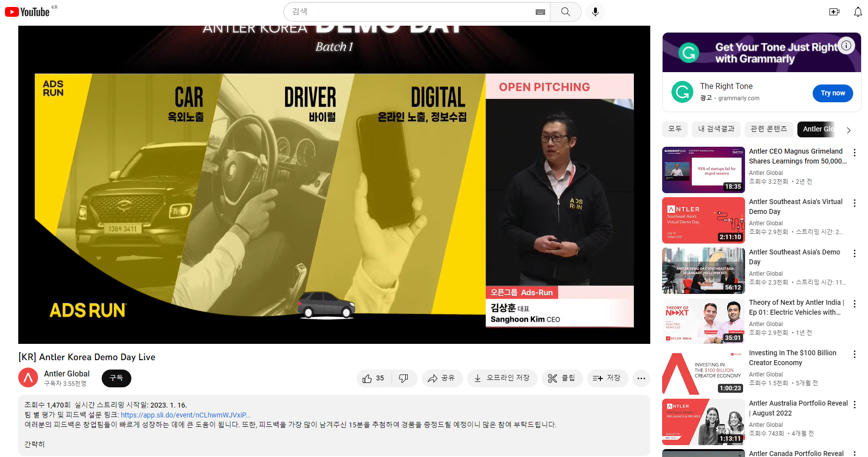Open options menu for Southeast Asia's Virtual Demo Day
Image resolution: width=868 pixels, height=457 pixels.
[x=855, y=203]
